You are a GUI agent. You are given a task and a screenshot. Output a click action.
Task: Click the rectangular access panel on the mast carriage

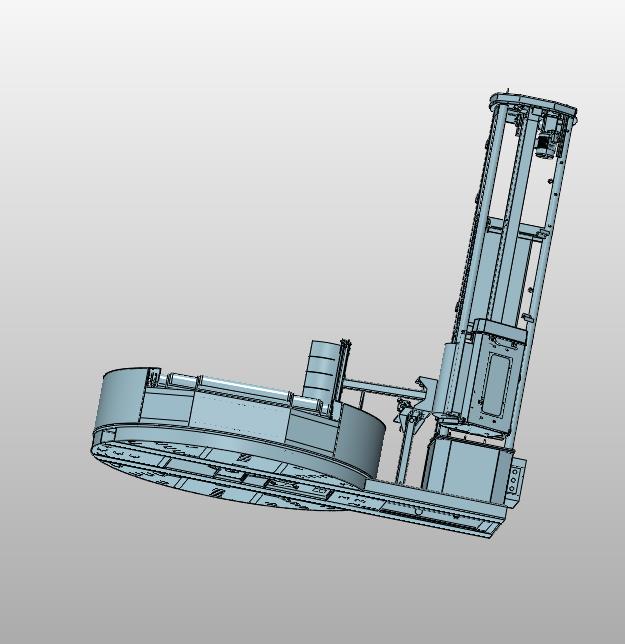coord(496,384)
